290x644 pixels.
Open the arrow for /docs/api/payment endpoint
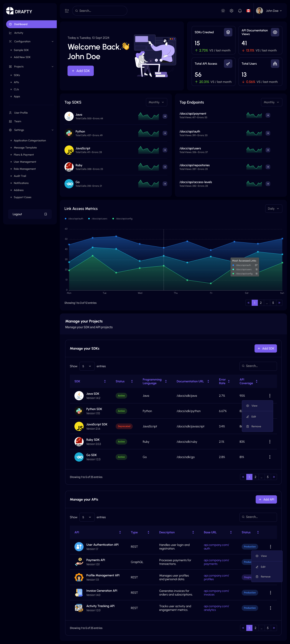(x=268, y=115)
